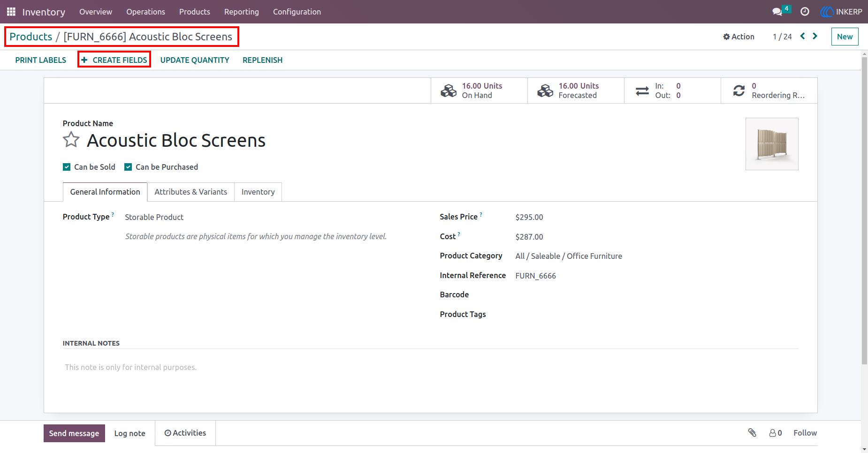
Task: Open the Action gear dropdown
Action: click(x=739, y=37)
